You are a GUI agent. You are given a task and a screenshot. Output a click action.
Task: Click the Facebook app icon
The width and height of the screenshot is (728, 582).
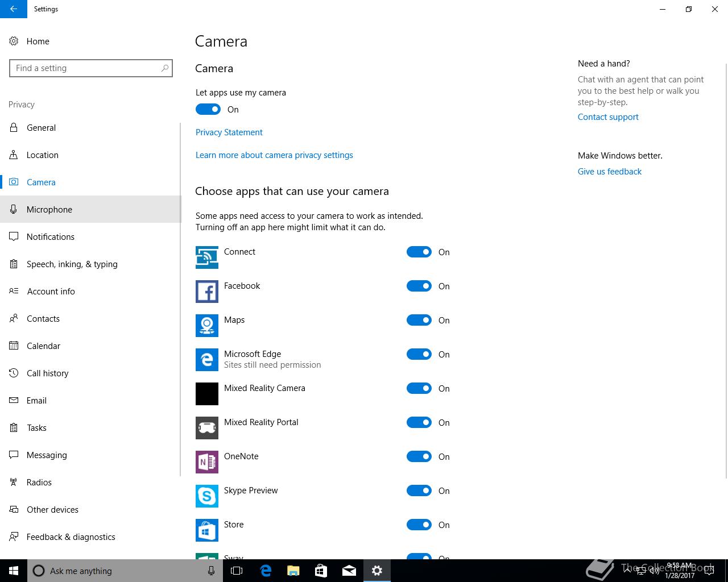(207, 292)
